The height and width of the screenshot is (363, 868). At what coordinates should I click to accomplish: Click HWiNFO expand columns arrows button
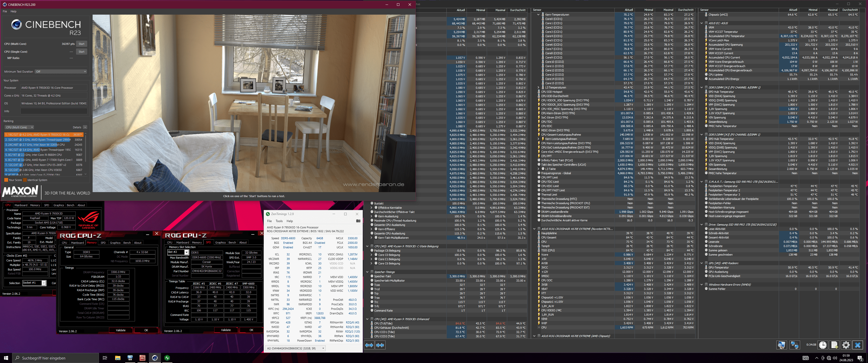pos(369,345)
